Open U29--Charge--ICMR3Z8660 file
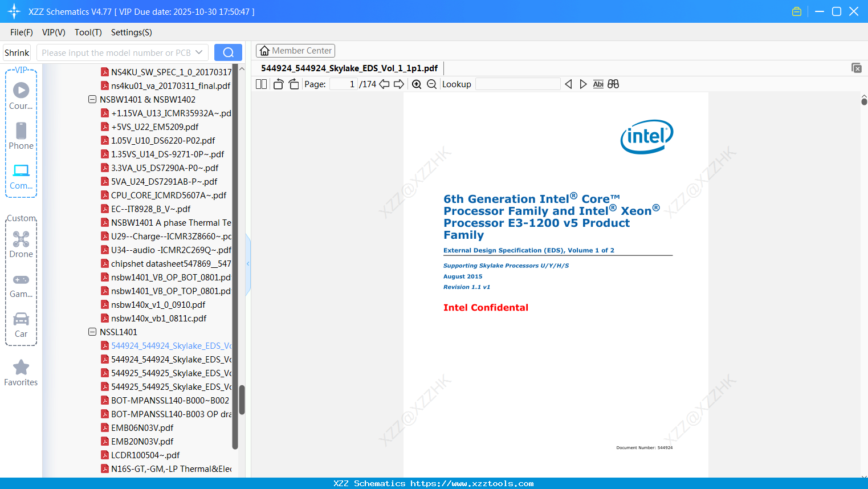This screenshot has width=868, height=489. point(166,236)
